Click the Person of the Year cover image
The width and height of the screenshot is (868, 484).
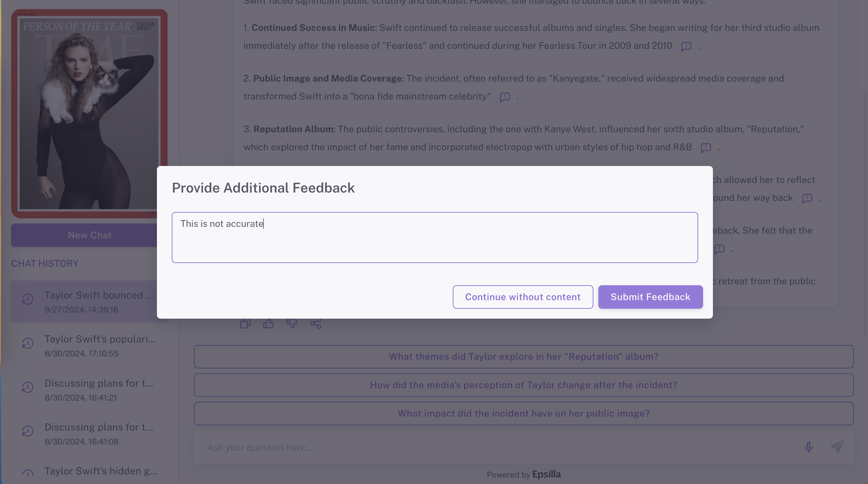pos(89,114)
